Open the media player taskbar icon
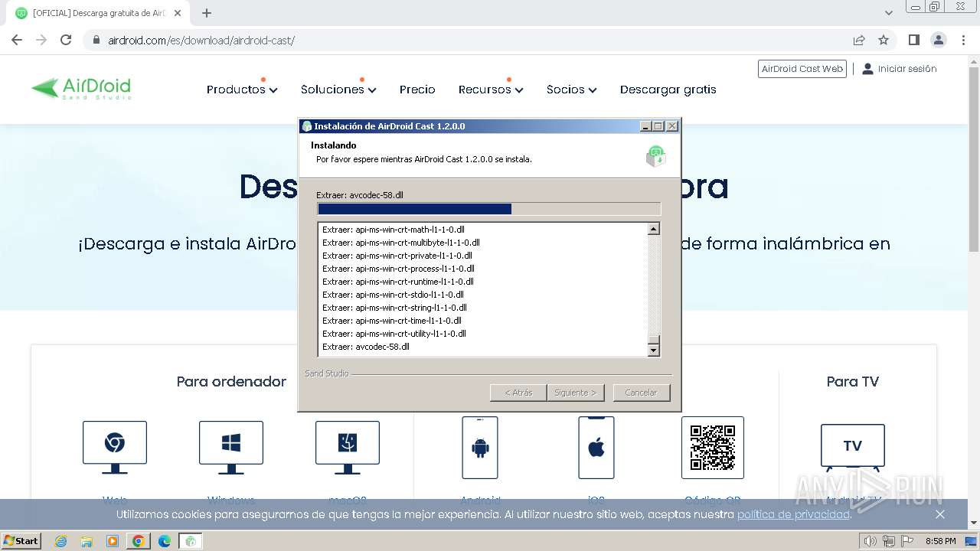 (113, 541)
